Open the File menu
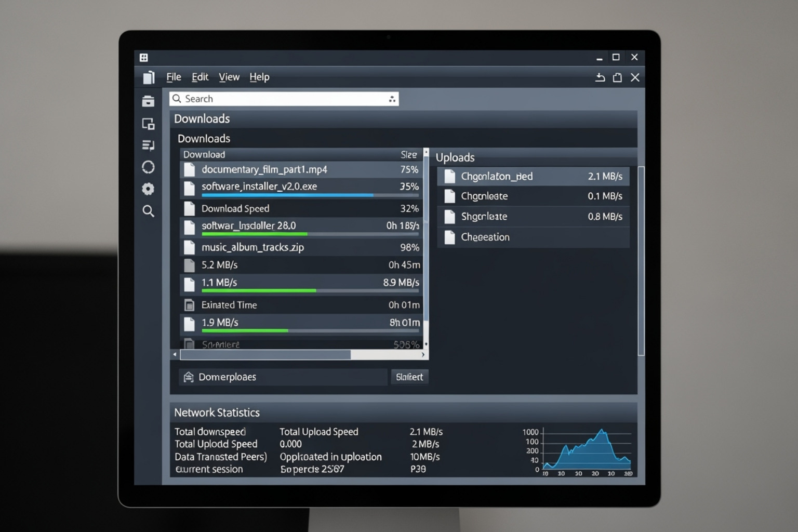Viewport: 798px width, 532px height. point(174,77)
